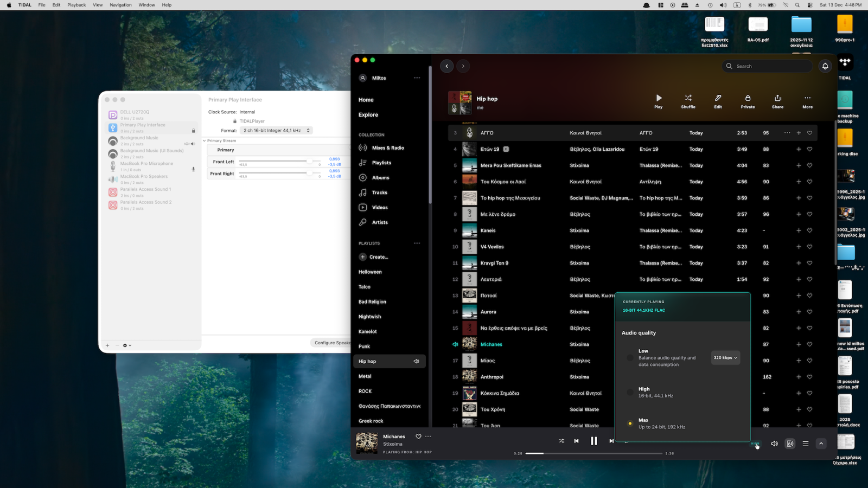
Task: Enable shuffle in the playback bar
Action: click(x=561, y=441)
